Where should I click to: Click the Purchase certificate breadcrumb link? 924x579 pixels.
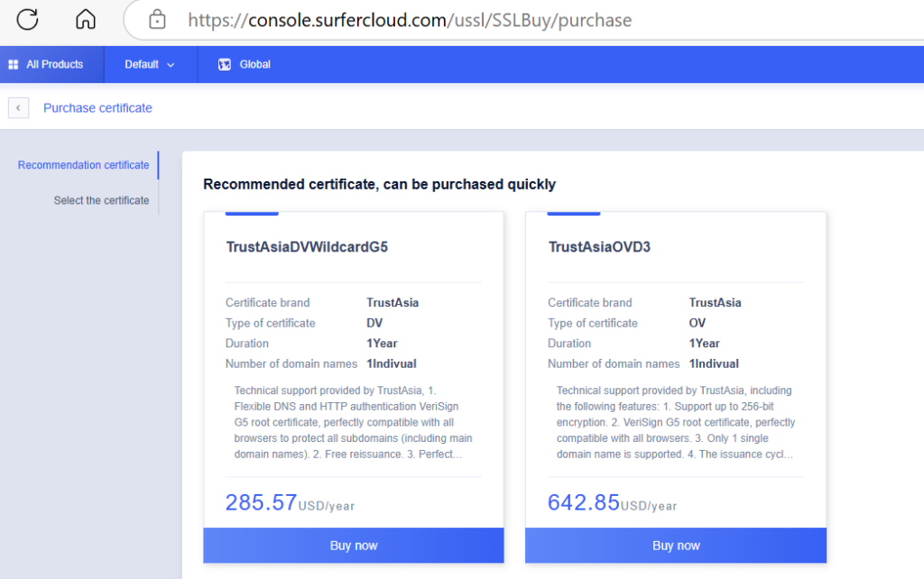tap(97, 108)
